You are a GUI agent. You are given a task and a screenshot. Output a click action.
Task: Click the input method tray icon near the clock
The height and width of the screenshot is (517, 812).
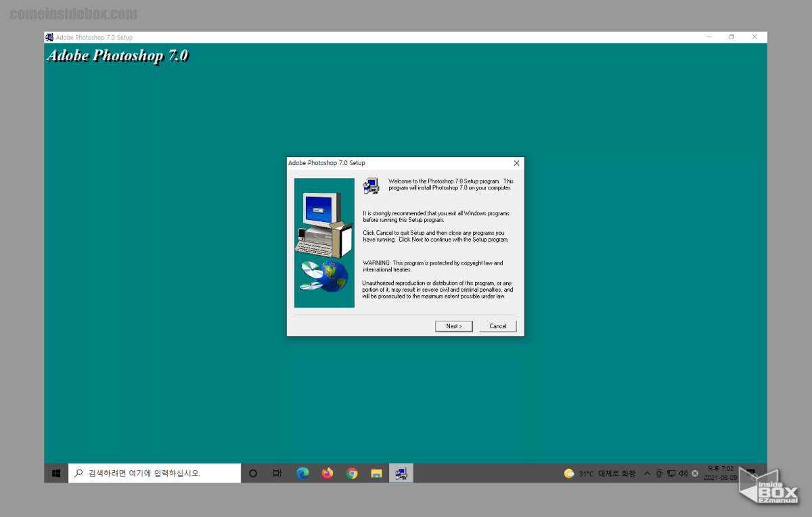pos(694,474)
